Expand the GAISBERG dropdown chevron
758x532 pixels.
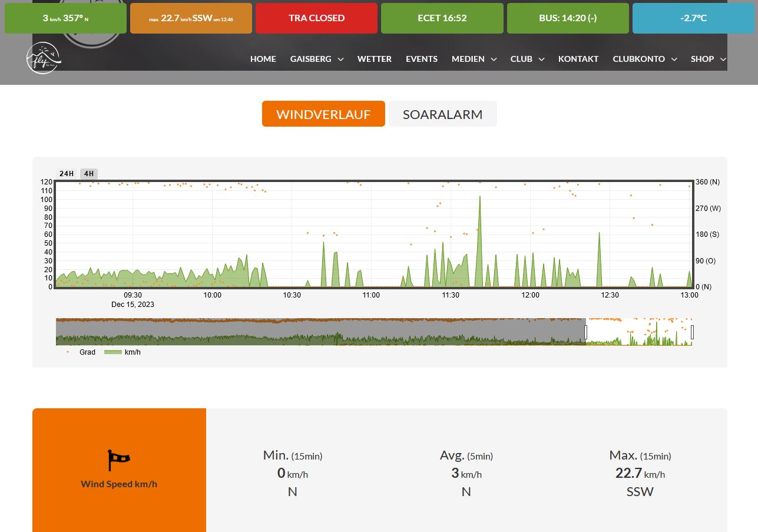point(340,60)
